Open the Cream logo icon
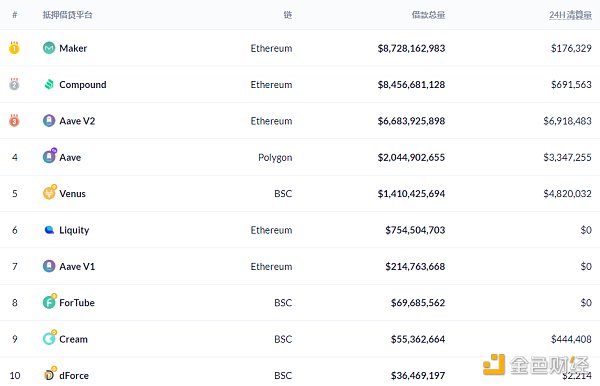Viewport: 600px width, 386px height. [50, 337]
